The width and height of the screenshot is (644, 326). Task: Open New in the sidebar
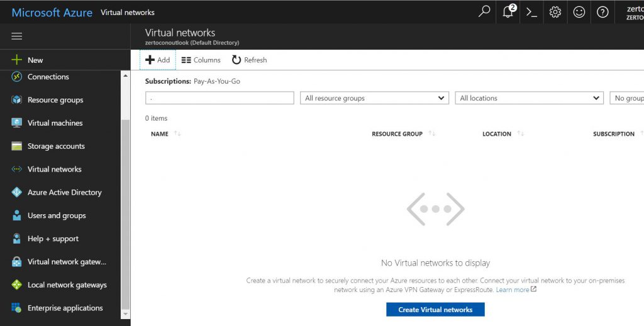pos(35,60)
